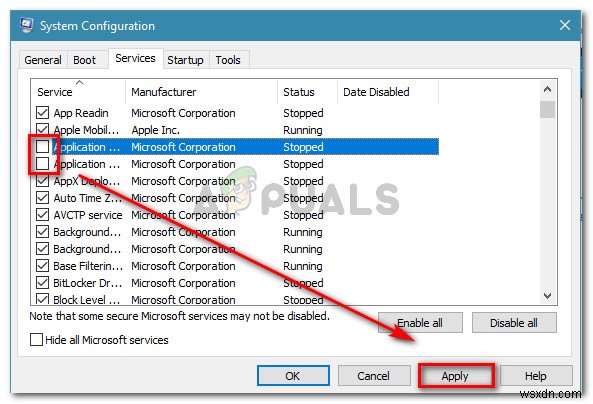Click Apple Inc. manufacturer cell
593x404 pixels.
(155, 130)
